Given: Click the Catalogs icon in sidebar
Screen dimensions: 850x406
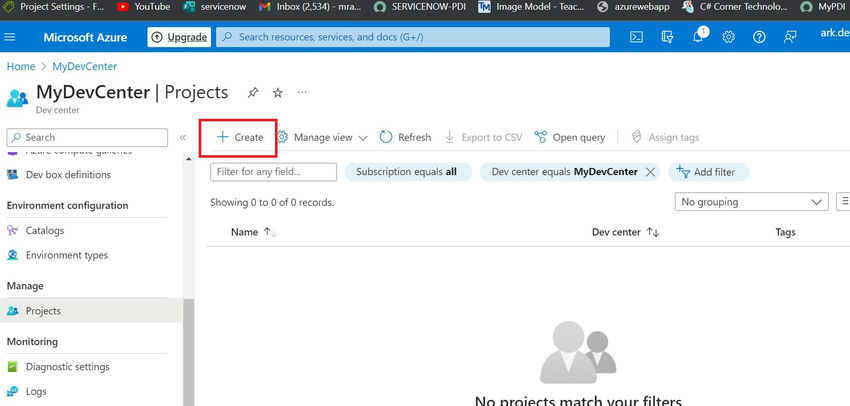Looking at the screenshot, I should (12, 230).
